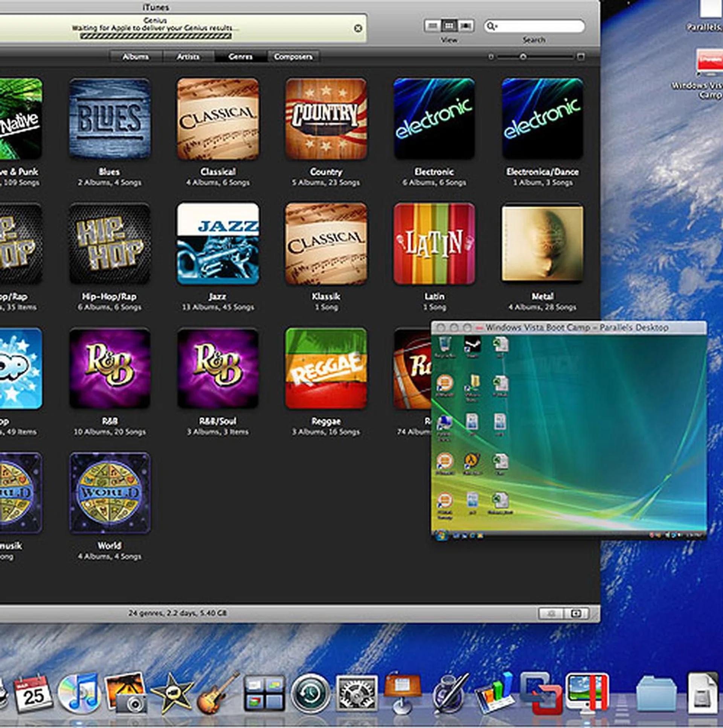Launch iMovie star icon in Dock
Viewport: 723px width, 728px height.
point(171,694)
